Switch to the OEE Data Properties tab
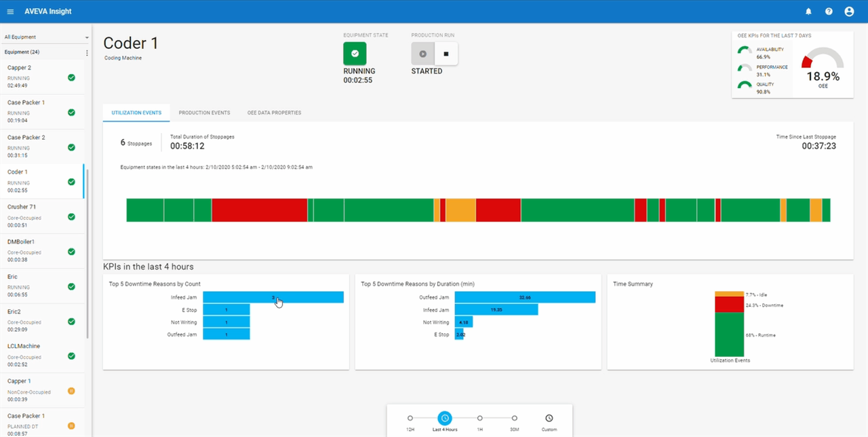The image size is (868, 437). click(x=274, y=113)
